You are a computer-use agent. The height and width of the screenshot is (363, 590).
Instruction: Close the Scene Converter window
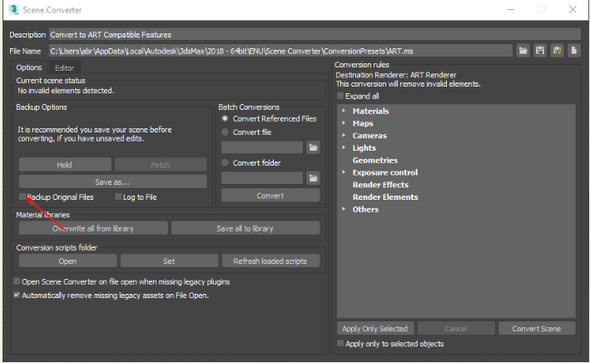click(x=572, y=9)
